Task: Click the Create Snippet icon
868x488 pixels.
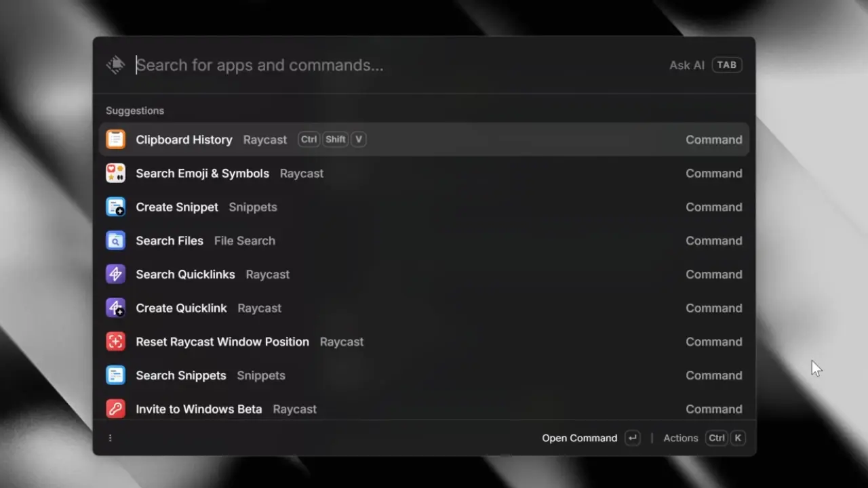Action: pos(115,207)
